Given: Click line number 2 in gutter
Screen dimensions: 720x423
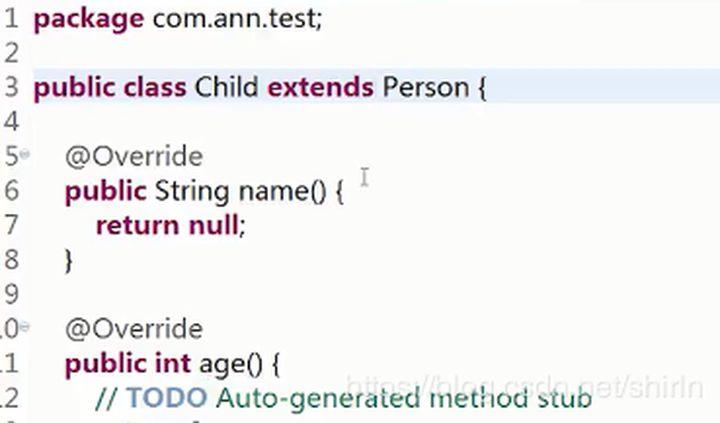Looking at the screenshot, I should tap(11, 52).
